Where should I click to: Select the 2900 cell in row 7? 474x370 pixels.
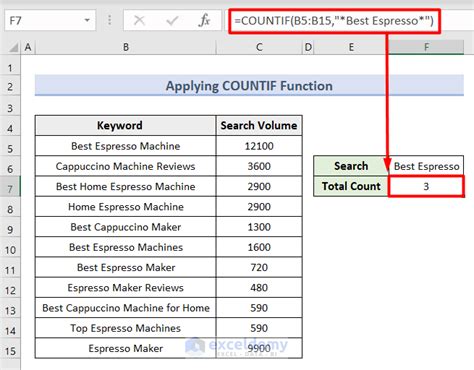pos(259,186)
